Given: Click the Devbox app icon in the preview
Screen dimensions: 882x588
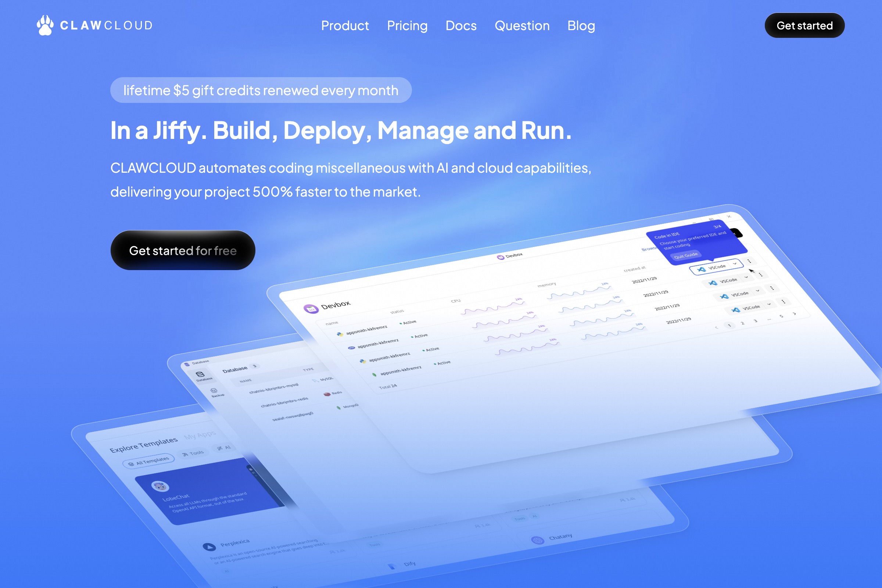Looking at the screenshot, I should [x=311, y=309].
